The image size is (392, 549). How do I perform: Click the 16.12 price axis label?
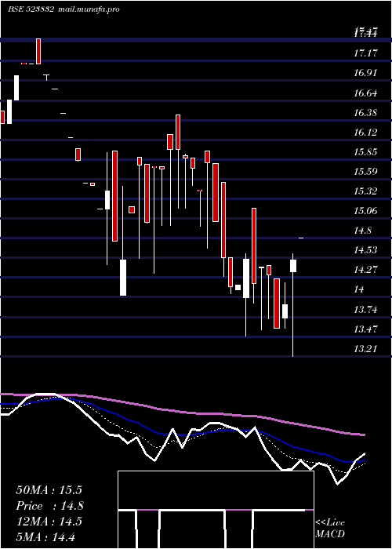[366, 133]
